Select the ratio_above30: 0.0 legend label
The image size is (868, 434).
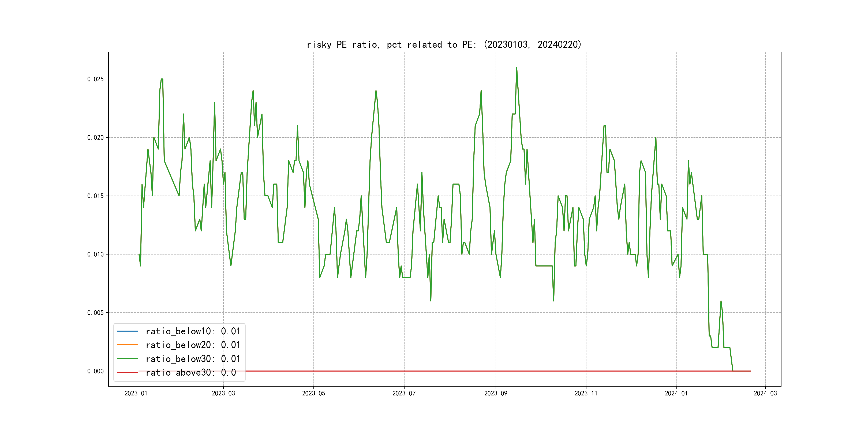[x=191, y=373]
